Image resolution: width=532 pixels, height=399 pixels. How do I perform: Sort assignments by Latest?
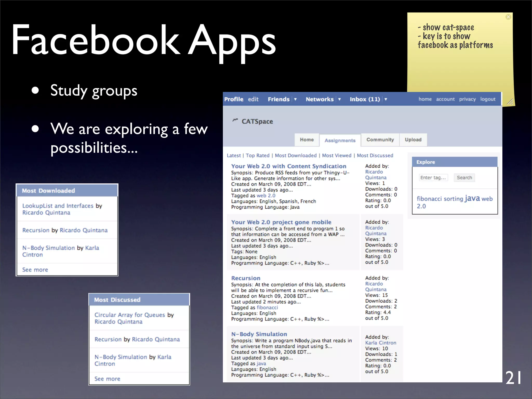pos(234,156)
